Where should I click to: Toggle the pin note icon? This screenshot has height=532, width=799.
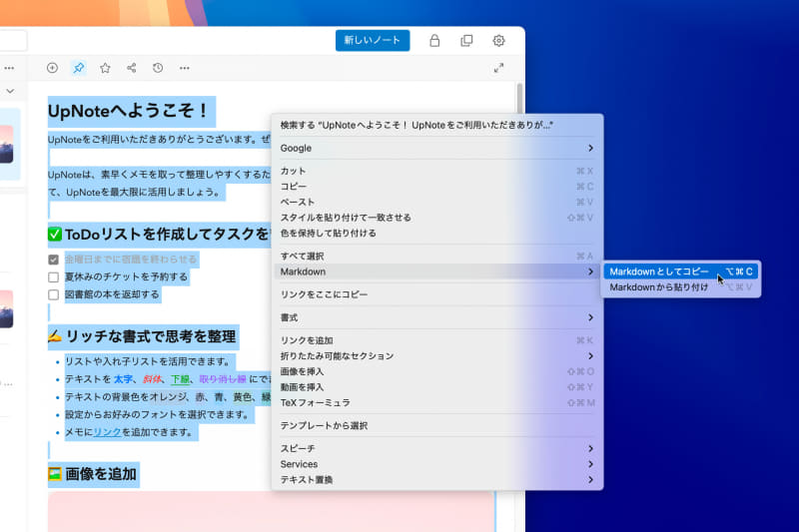pos(79,68)
